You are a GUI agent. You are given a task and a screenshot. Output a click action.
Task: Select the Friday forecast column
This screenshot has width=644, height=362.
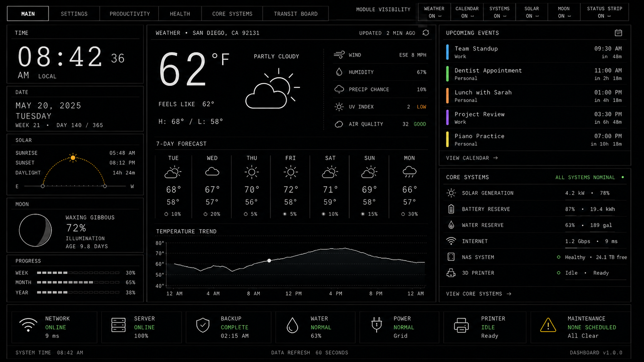[x=290, y=186]
